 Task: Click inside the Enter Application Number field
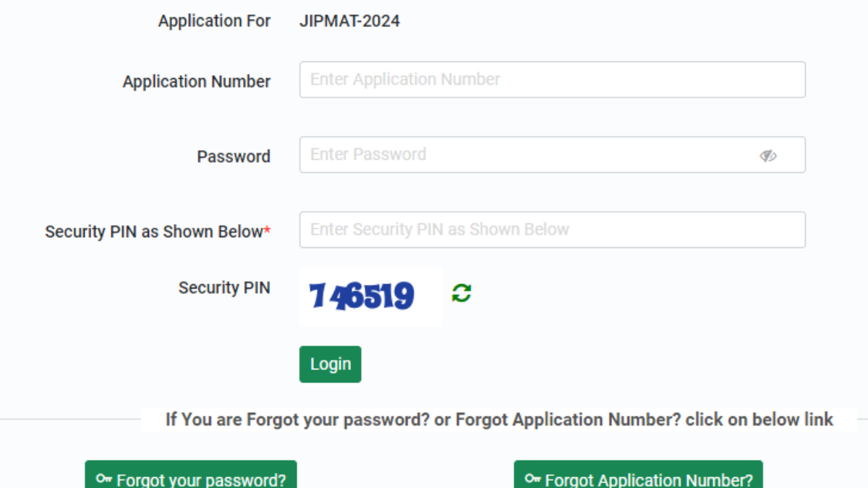(x=552, y=80)
